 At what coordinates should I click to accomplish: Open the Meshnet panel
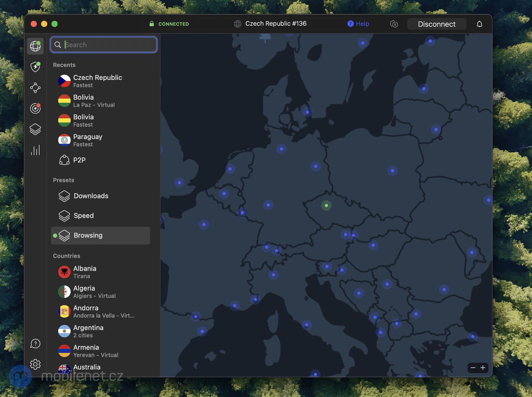tap(35, 87)
